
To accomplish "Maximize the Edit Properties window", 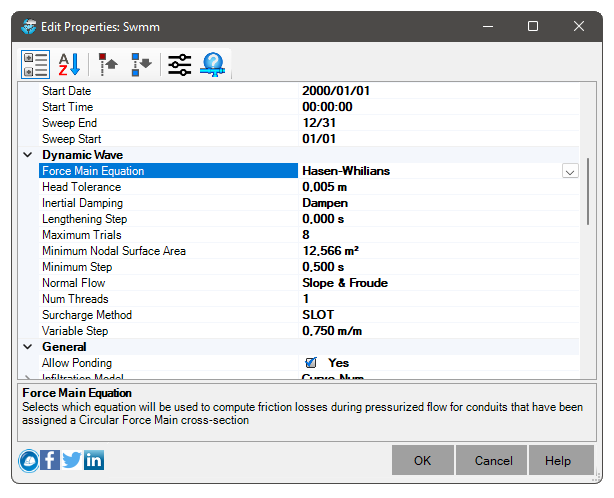I will tap(533, 26).
